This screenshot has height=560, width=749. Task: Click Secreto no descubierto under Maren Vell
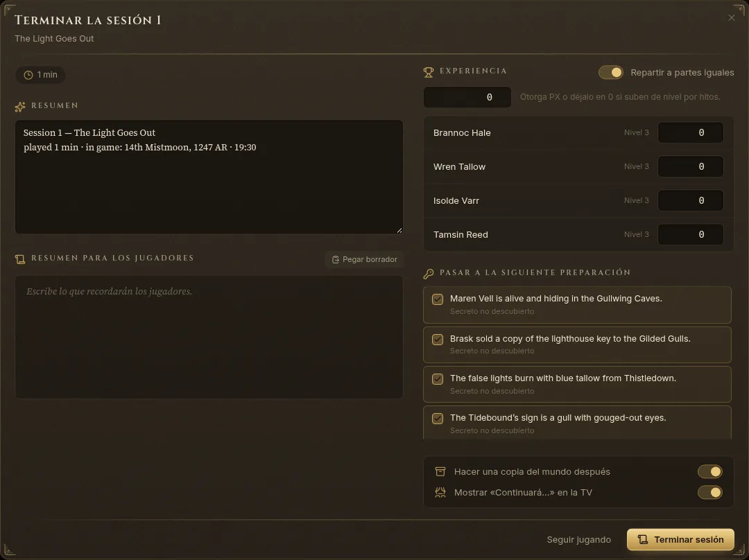pos(492,311)
